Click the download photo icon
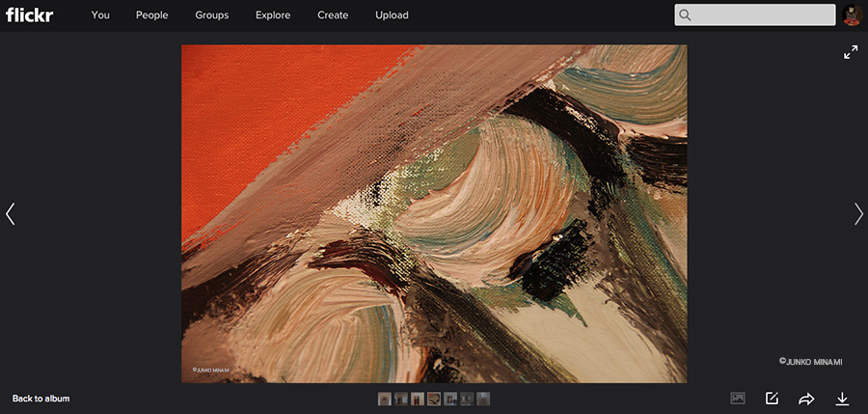This screenshot has width=868, height=414. [x=841, y=399]
